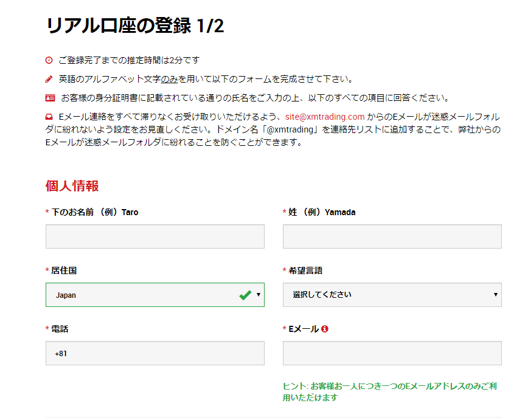The image size is (525, 420).
Task: Focus the 姓 input field
Action: pos(392,236)
